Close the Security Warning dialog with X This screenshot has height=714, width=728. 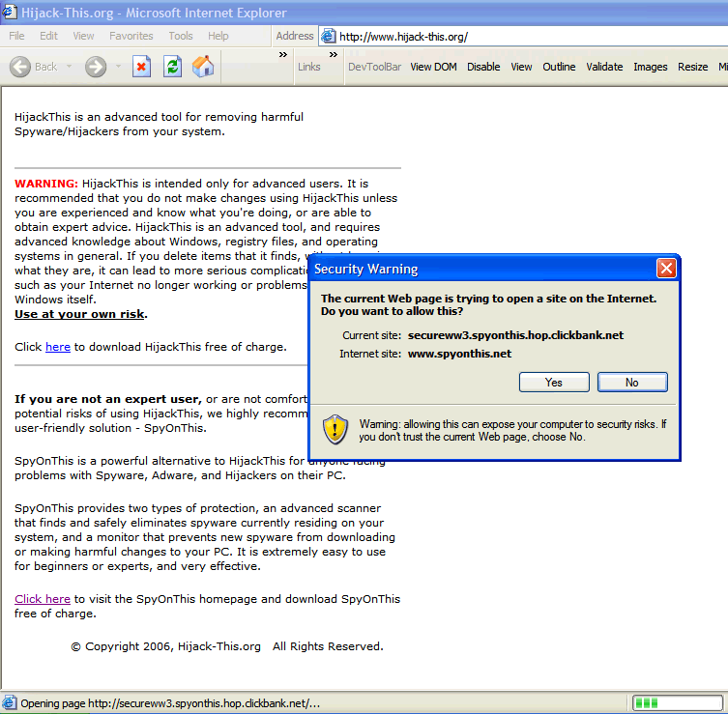pyautogui.click(x=665, y=269)
